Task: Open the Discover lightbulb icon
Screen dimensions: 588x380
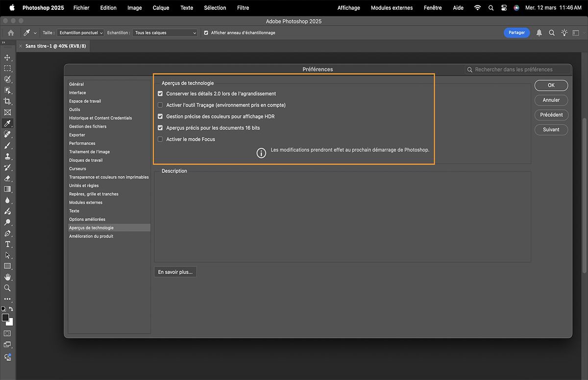Action: tap(564, 33)
